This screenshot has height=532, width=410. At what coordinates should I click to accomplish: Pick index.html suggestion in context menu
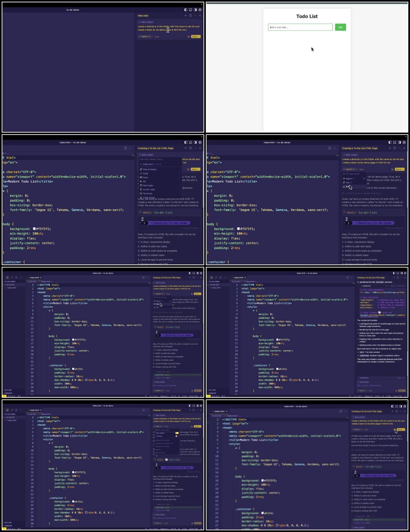click(160, 164)
